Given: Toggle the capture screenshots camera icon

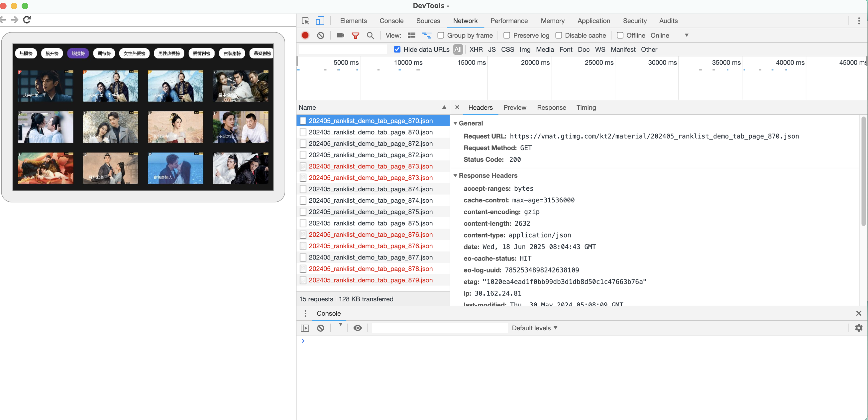Looking at the screenshot, I should pyautogui.click(x=340, y=35).
